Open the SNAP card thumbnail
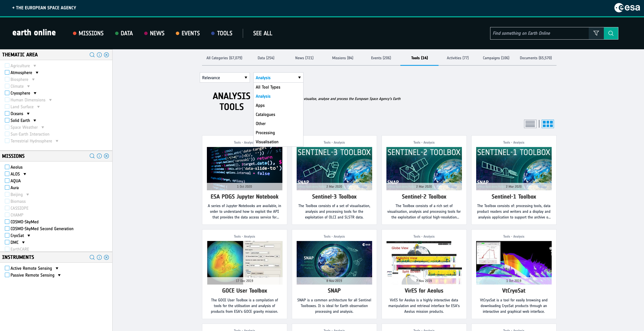The height and width of the screenshot is (331, 644). [x=334, y=263]
